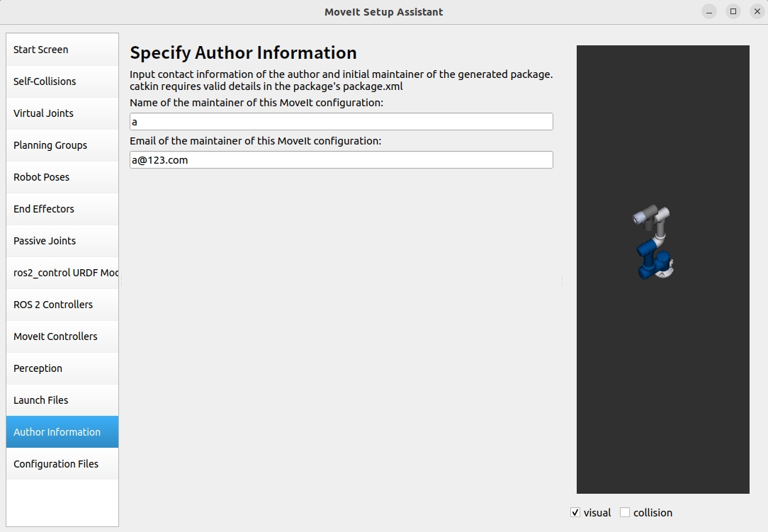
Task: Go to ROS 2 Controllers
Action: [62, 304]
